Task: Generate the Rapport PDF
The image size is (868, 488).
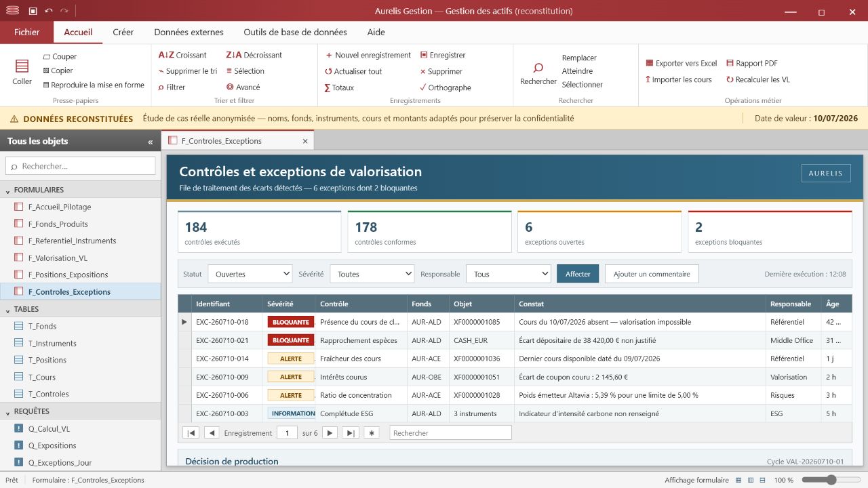Action: (752, 63)
